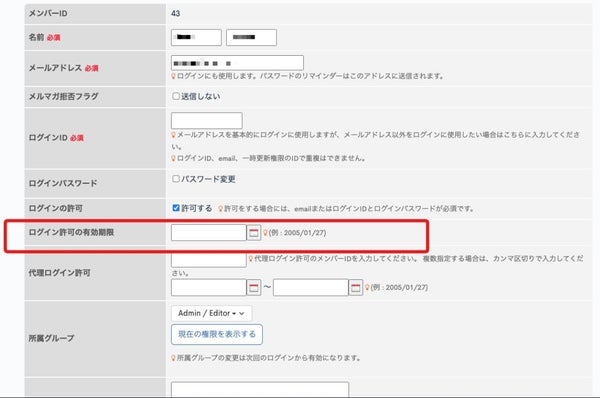Click the ログインパスワード label
The height and width of the screenshot is (398, 600).
pyautogui.click(x=63, y=183)
